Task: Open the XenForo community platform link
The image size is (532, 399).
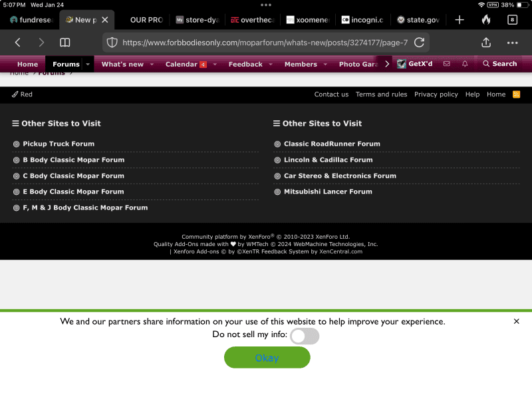Action: 265,237
